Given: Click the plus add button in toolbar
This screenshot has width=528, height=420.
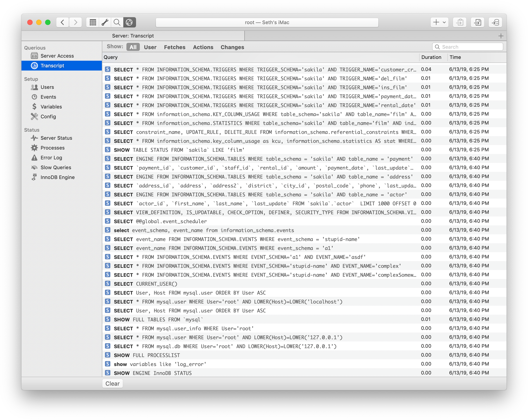Looking at the screenshot, I should click(x=436, y=22).
